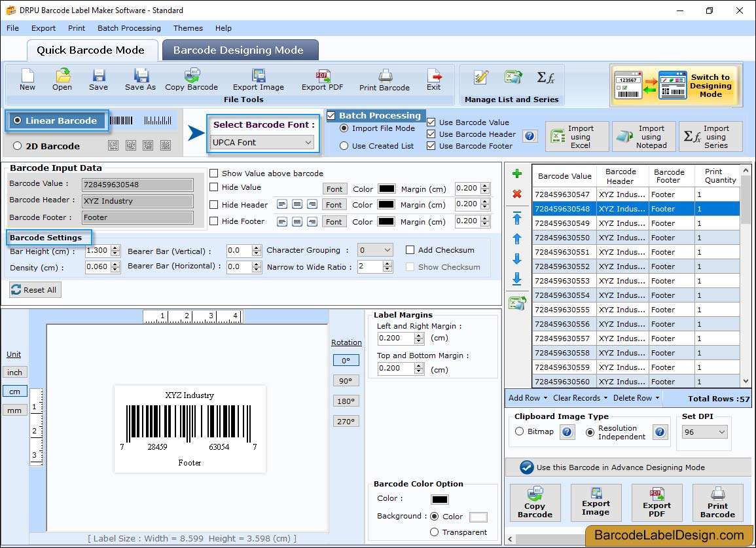The width and height of the screenshot is (756, 548).
Task: Open the Themes menu
Action: [188, 28]
